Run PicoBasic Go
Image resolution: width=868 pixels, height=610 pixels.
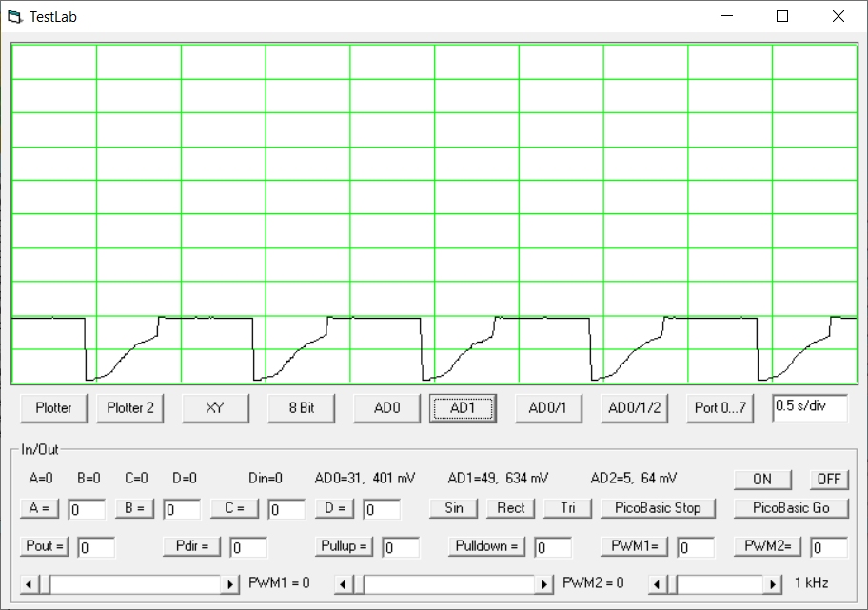point(791,507)
